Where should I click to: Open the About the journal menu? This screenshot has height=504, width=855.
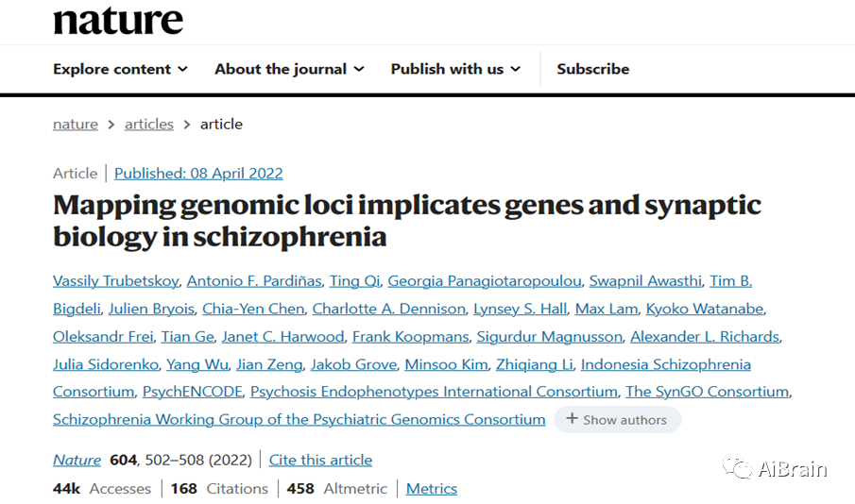[x=289, y=69]
